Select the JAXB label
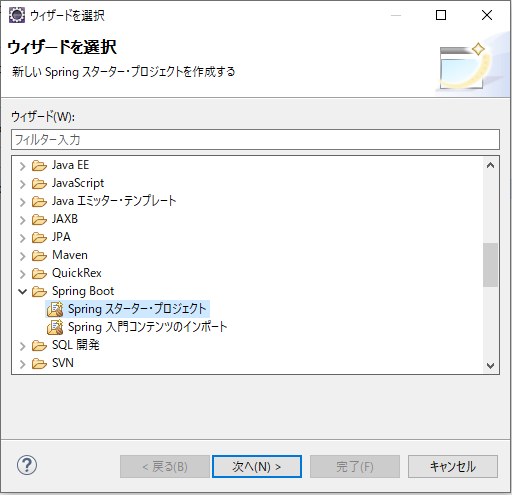 point(65,219)
